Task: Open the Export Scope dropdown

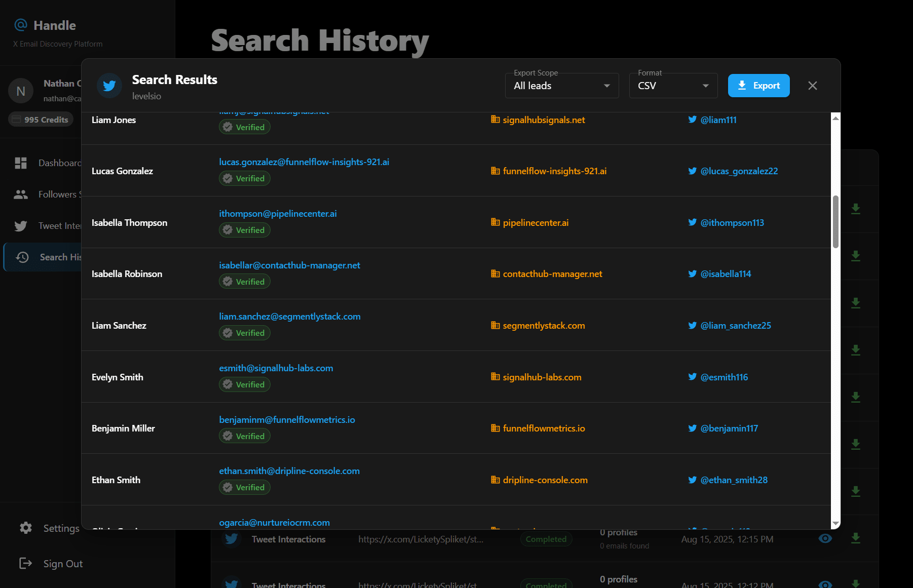Action: [561, 85]
